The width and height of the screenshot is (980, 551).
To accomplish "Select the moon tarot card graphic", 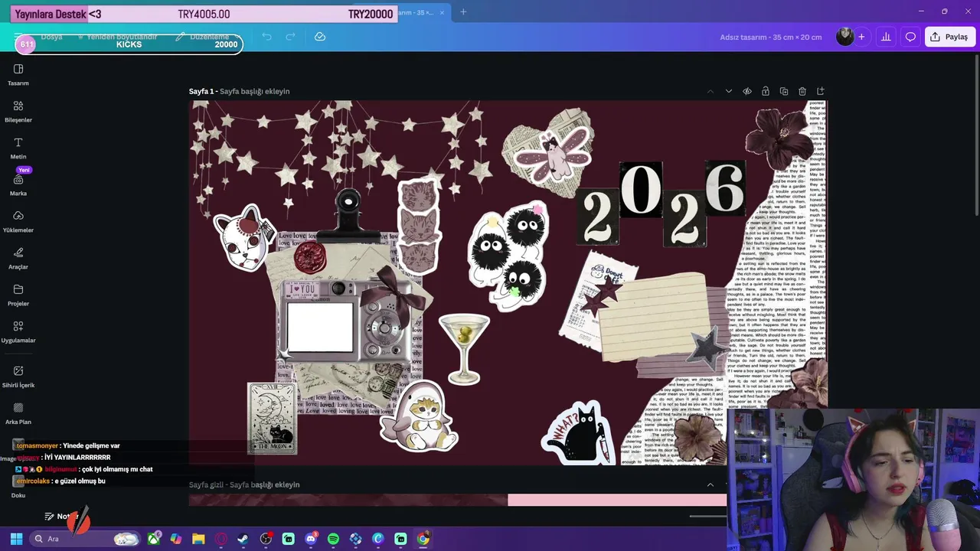I will (x=272, y=418).
